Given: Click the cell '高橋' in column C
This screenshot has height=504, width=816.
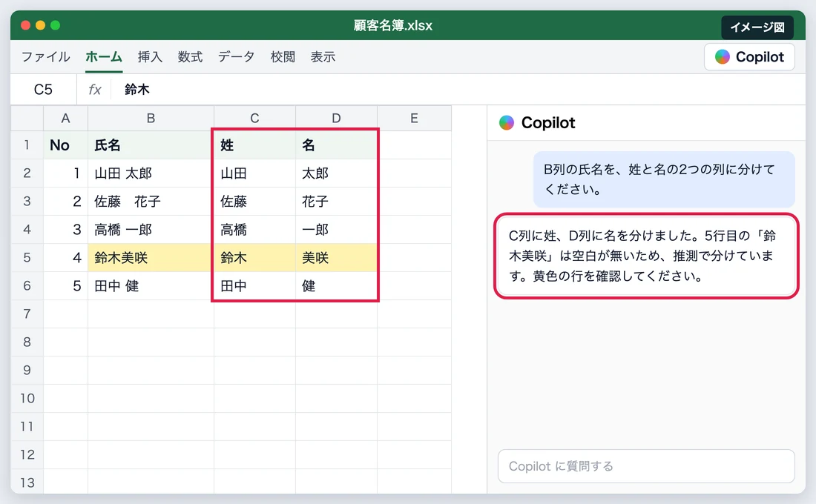Looking at the screenshot, I should coord(254,229).
